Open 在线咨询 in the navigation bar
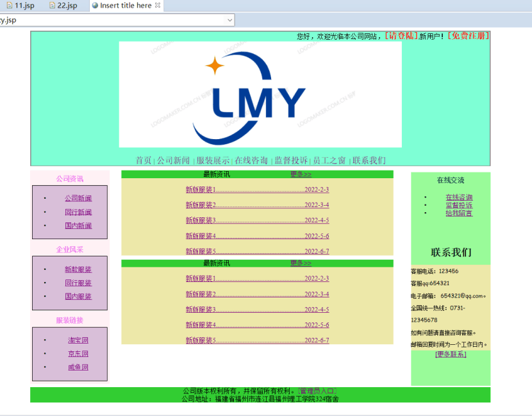 (x=251, y=160)
